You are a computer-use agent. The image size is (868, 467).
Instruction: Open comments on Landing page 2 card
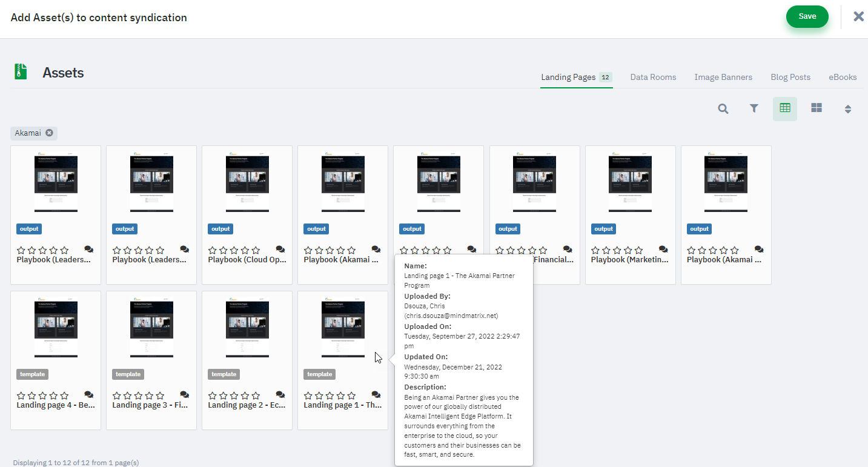click(x=280, y=395)
